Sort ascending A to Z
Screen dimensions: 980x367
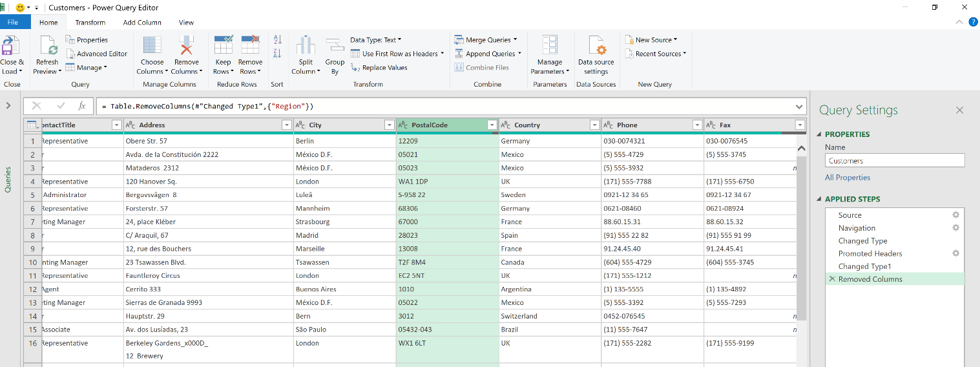[x=277, y=39]
